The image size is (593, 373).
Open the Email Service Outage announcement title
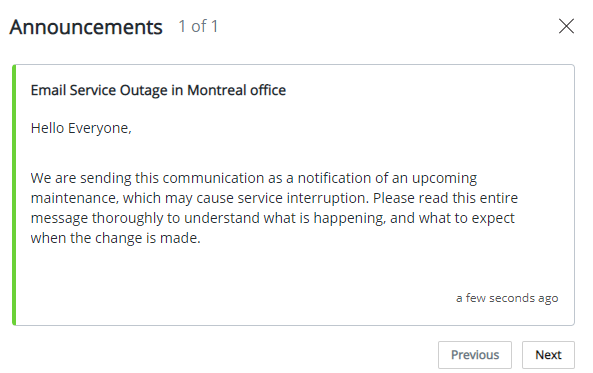point(158,90)
